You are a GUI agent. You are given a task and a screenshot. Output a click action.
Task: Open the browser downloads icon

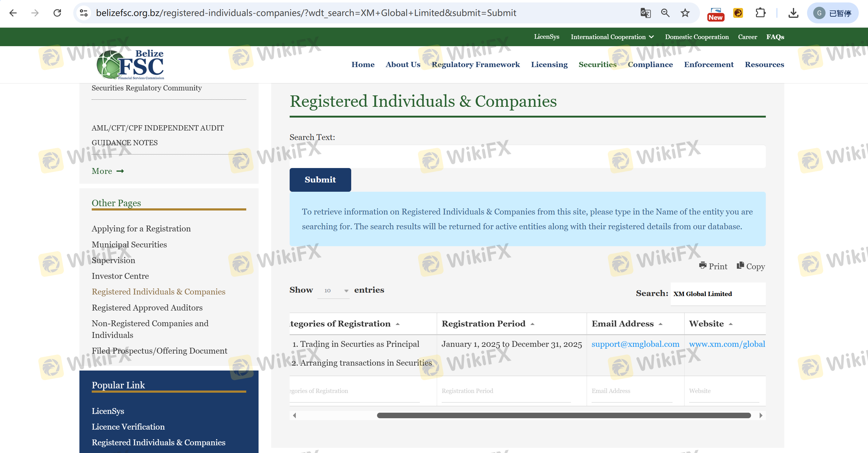coord(793,13)
